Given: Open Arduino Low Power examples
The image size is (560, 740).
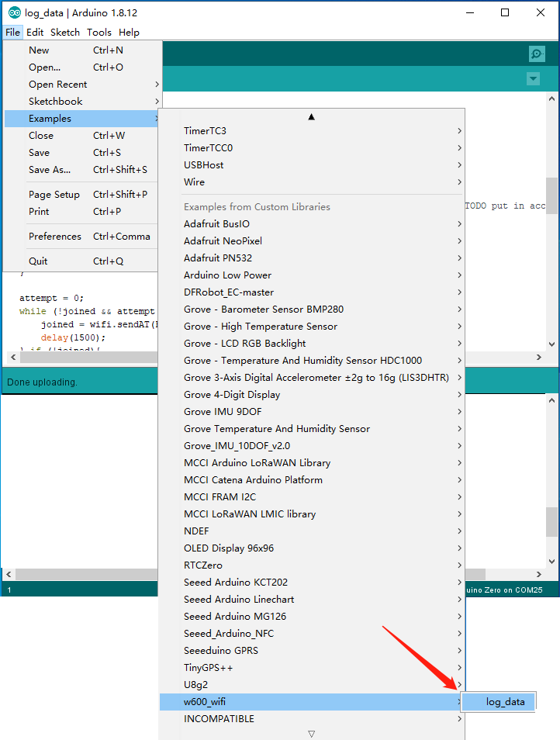Looking at the screenshot, I should [x=312, y=275].
